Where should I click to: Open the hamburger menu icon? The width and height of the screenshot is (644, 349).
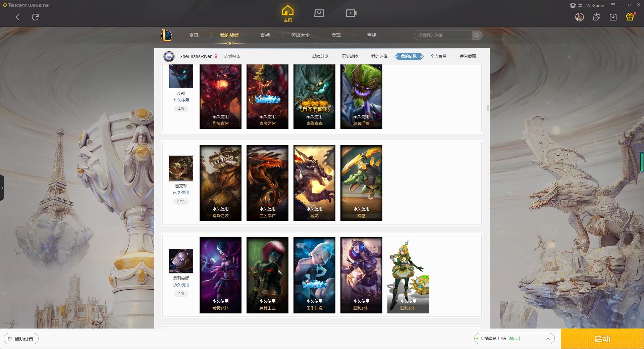pyautogui.click(x=613, y=5)
